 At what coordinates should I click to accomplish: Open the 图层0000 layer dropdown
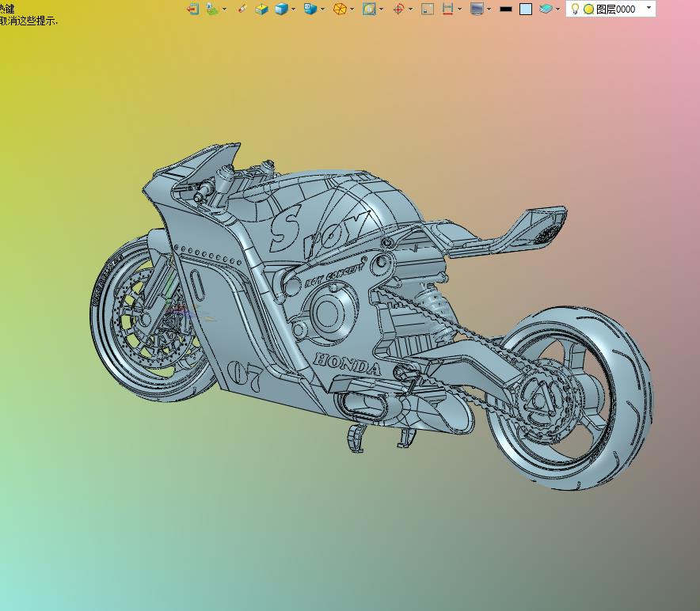point(649,8)
